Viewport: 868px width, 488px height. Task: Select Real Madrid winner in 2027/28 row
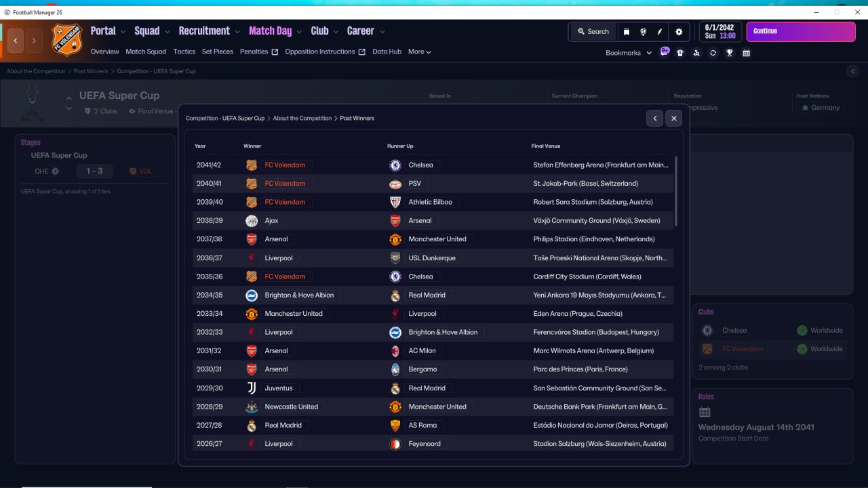click(283, 426)
